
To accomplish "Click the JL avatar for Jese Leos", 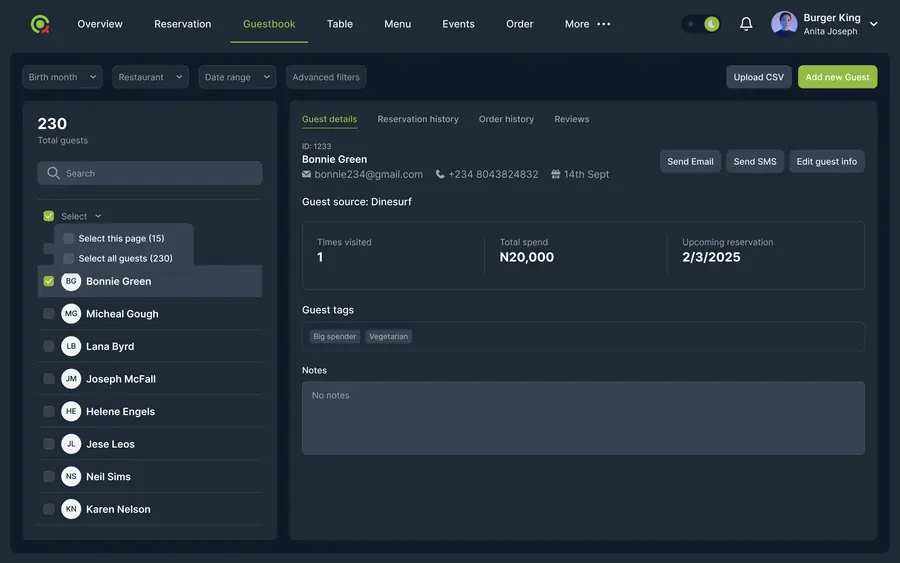I will click(71, 444).
